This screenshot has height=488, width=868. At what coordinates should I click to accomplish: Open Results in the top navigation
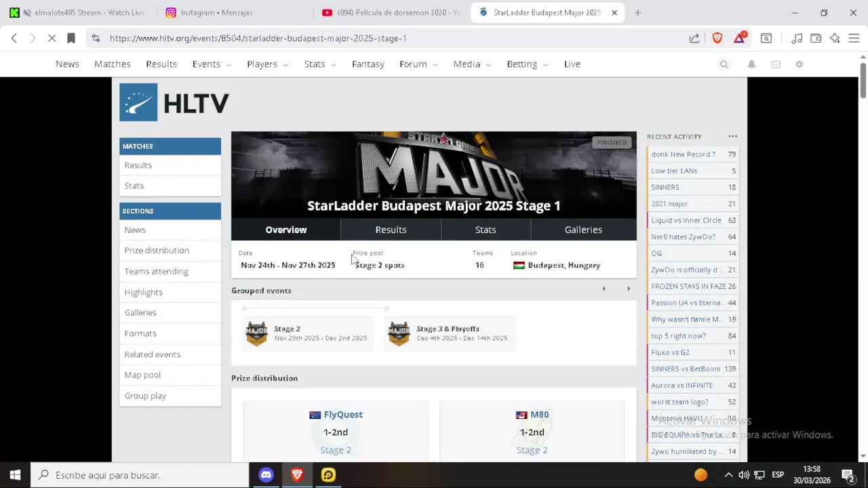point(161,64)
